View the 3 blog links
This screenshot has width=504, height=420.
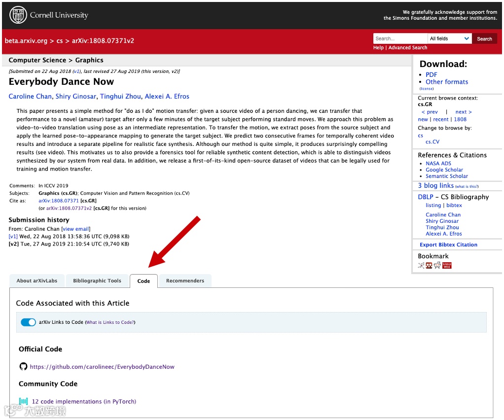436,185
